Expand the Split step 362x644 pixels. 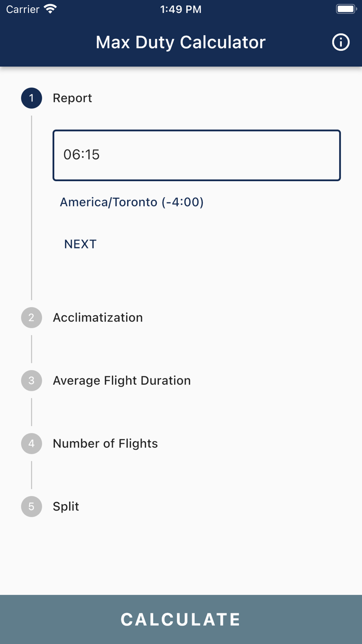[66, 506]
